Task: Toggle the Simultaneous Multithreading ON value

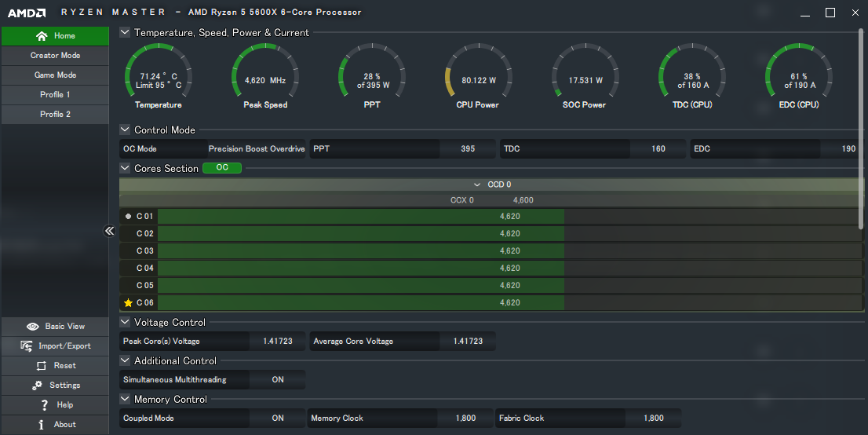Action: (x=277, y=380)
